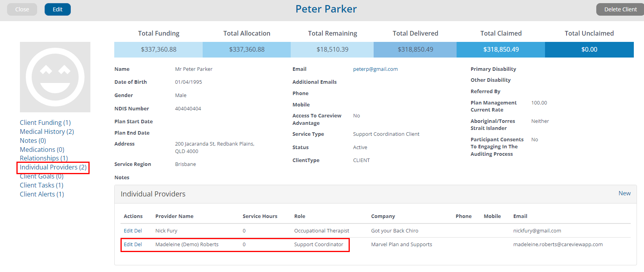
Task: Click the Plan Management rate 100.00
Action: pos(539,103)
